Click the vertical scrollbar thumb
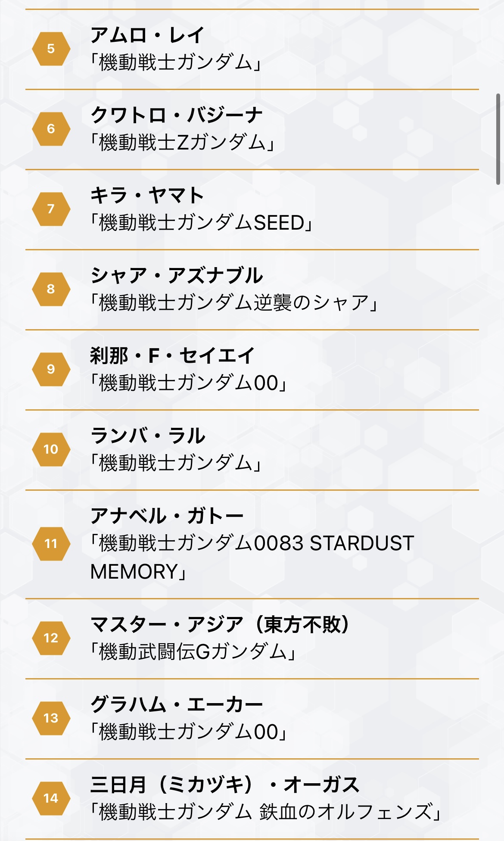The height and width of the screenshot is (841, 504). (x=498, y=139)
